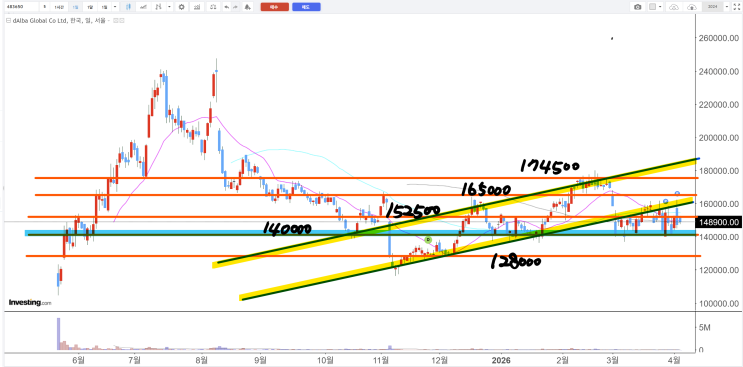Load chart layout from cloud

(674, 7)
